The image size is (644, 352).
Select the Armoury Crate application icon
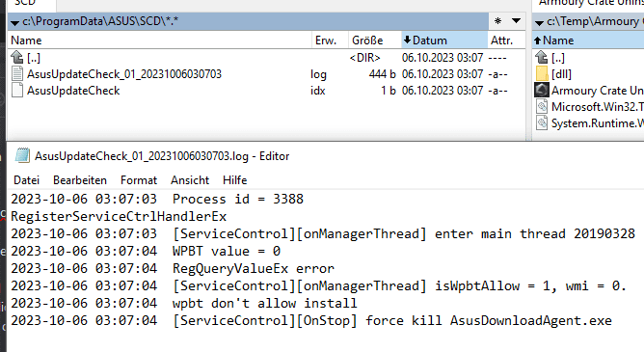pos(542,91)
